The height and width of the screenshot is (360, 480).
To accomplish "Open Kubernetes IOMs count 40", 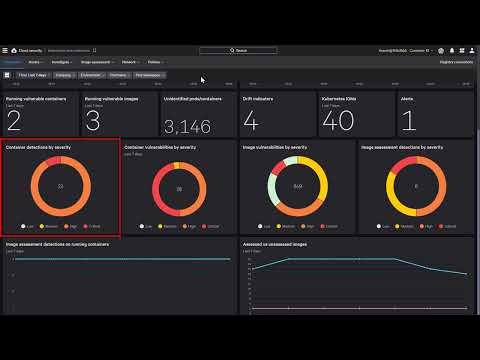I will (338, 121).
